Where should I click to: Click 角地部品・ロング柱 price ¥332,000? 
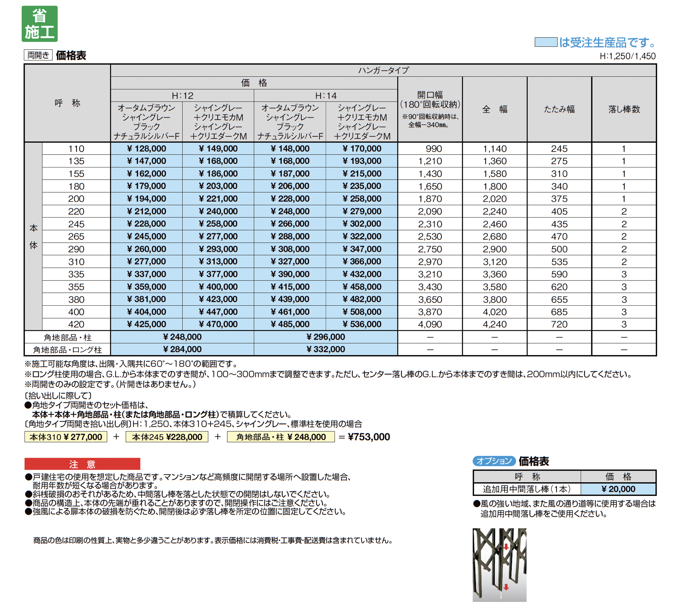pyautogui.click(x=326, y=349)
